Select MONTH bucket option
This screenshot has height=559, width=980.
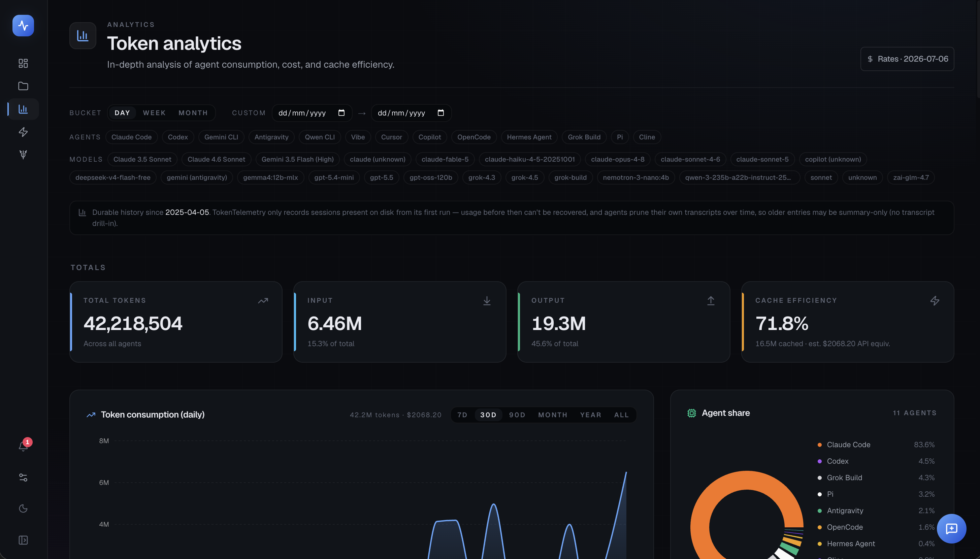(193, 113)
